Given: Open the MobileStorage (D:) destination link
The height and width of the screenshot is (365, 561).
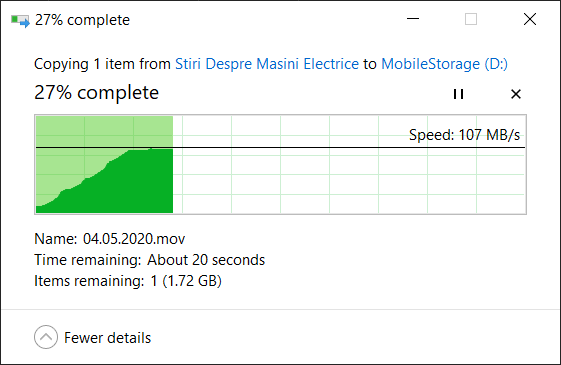Looking at the screenshot, I should tap(444, 64).
